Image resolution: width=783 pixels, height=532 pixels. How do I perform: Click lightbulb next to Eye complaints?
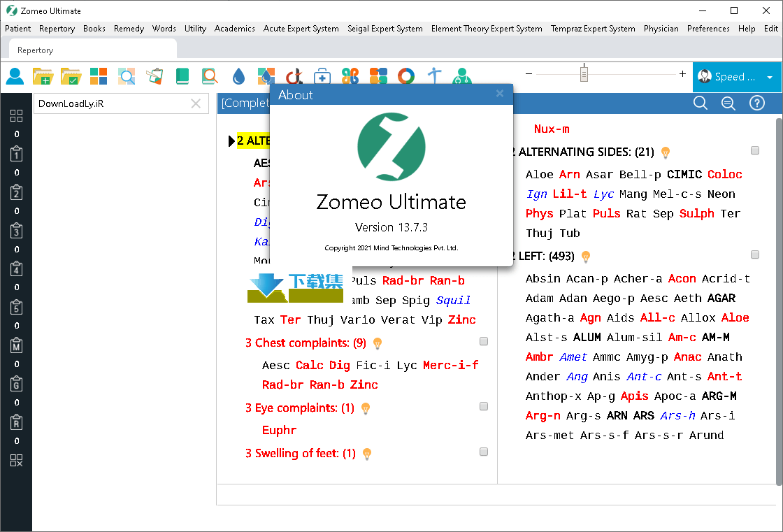point(366,409)
